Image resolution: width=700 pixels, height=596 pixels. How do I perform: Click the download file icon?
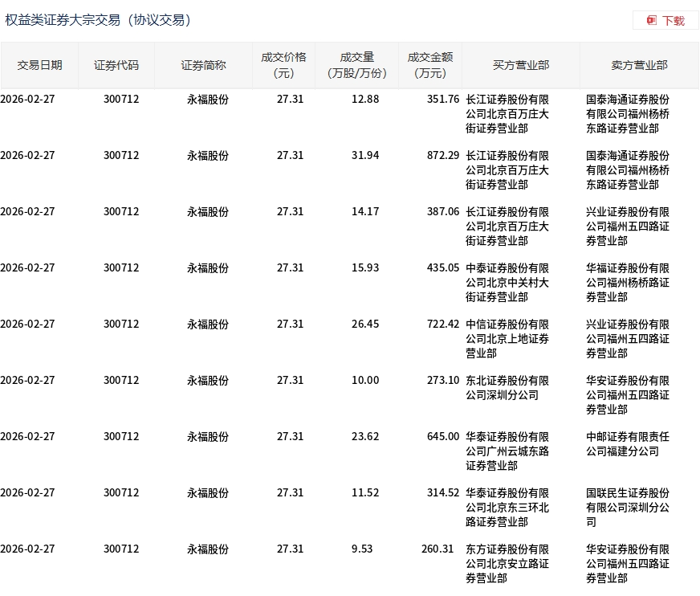(x=652, y=20)
